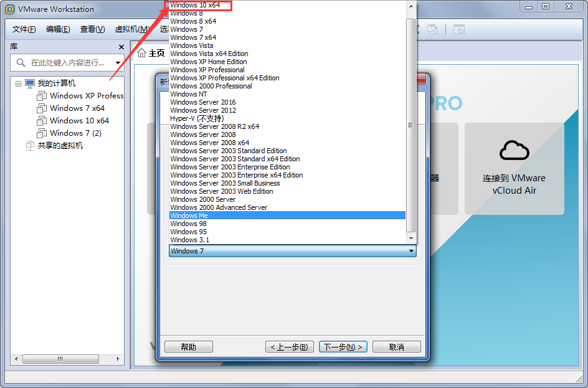Close the 库 library panel

(x=121, y=47)
